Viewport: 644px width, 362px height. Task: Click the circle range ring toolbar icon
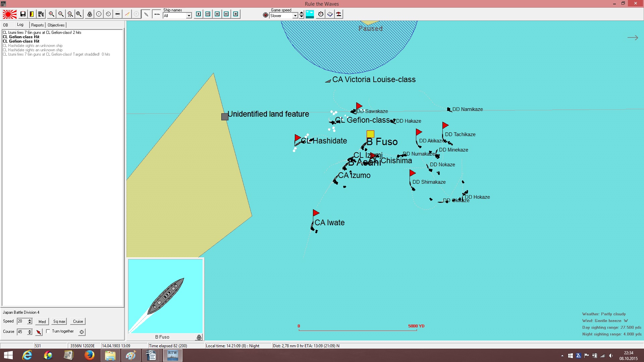tap(99, 14)
